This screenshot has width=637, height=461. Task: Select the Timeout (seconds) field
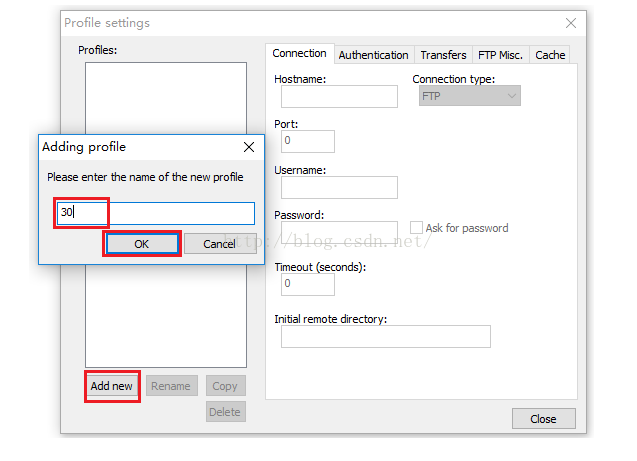308,284
